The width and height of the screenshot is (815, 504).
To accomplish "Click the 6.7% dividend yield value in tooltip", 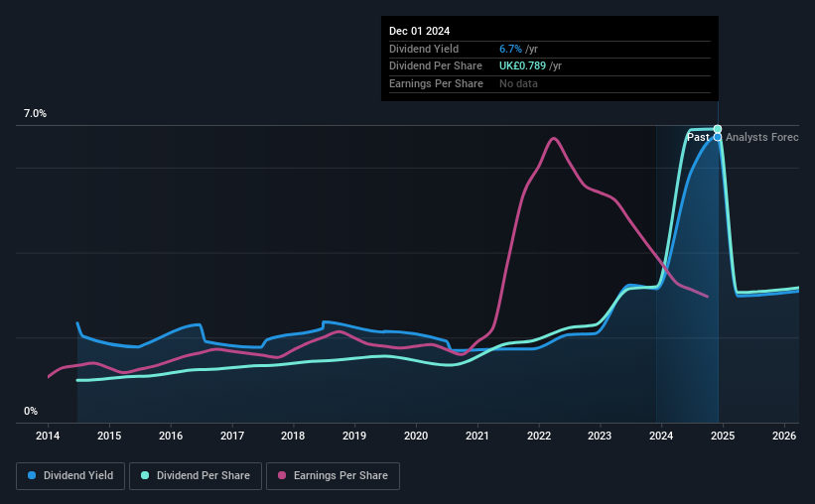I will (x=510, y=49).
